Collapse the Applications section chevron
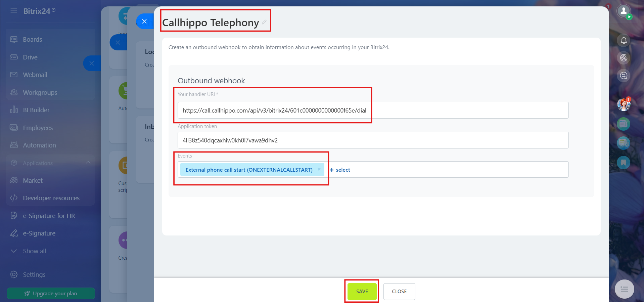 pyautogui.click(x=88, y=163)
